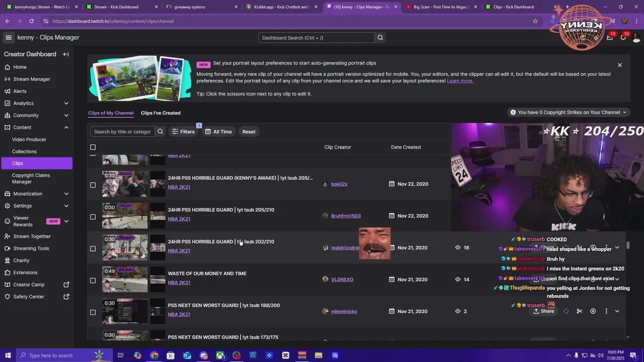Screen dimensions: 644x362
Task: Toggle the select-all clips checkbox in the header
Action: tap(93, 147)
